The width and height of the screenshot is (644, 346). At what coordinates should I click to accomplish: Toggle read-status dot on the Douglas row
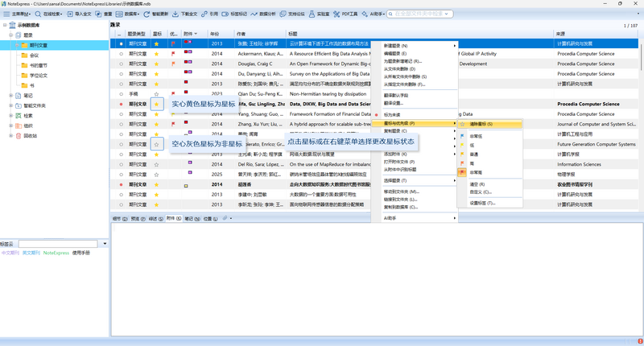(x=122, y=64)
